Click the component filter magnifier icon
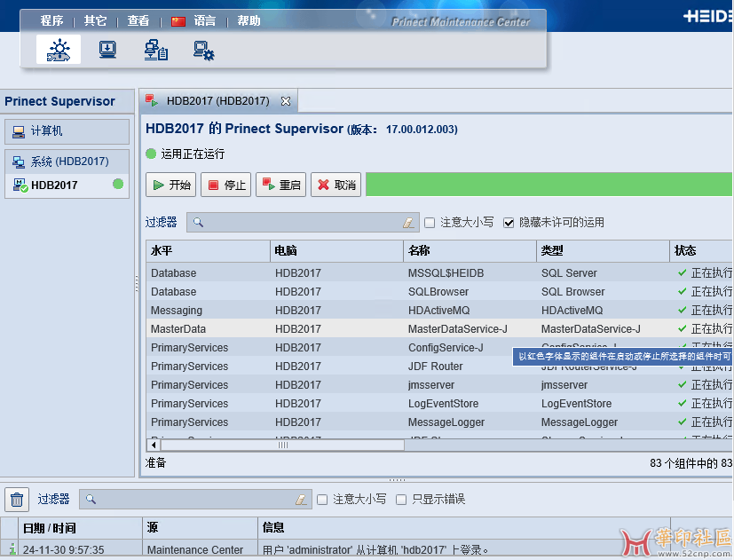This screenshot has width=734, height=560. (198, 223)
